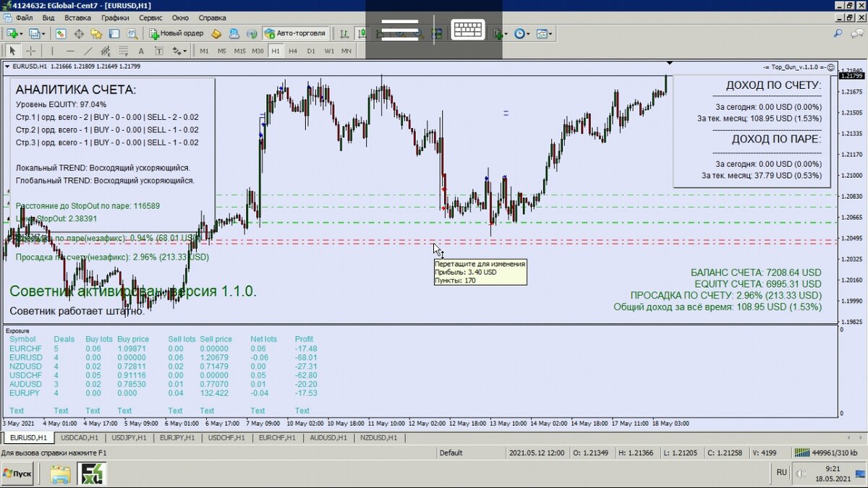Screen dimensions: 868x488
Task: Open the Сервис menu
Action: pos(150,17)
